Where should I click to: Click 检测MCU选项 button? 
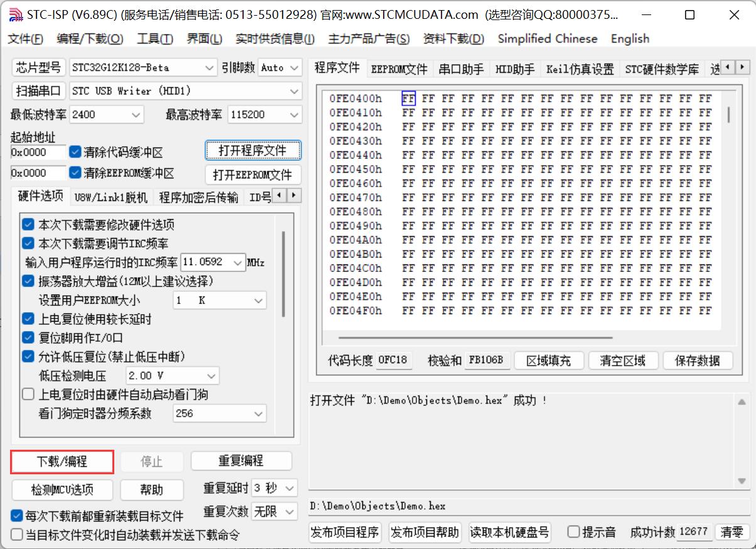62,490
